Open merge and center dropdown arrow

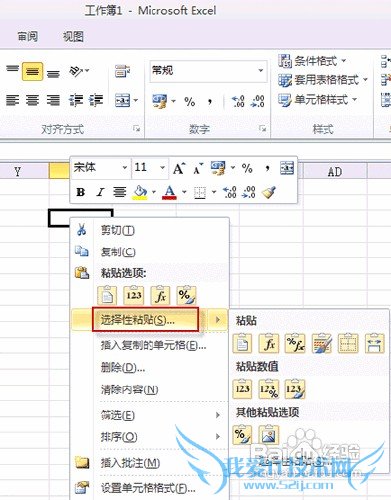pos(136,100)
